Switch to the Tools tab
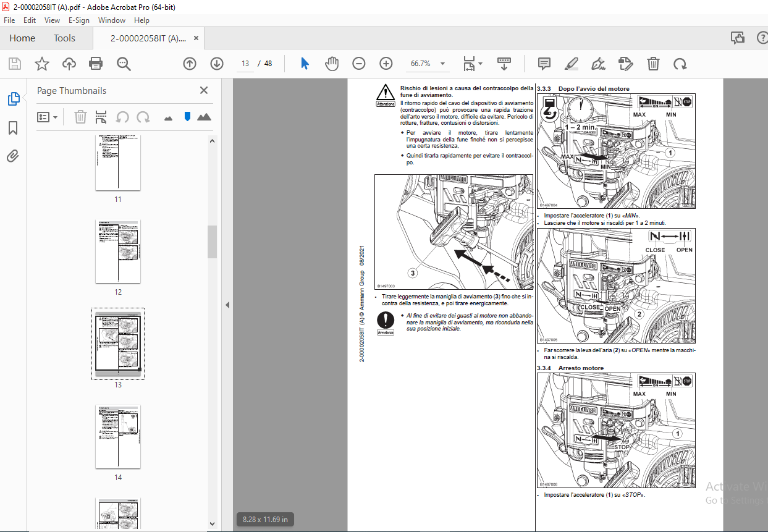Image resolution: width=768 pixels, height=532 pixels. tap(64, 38)
